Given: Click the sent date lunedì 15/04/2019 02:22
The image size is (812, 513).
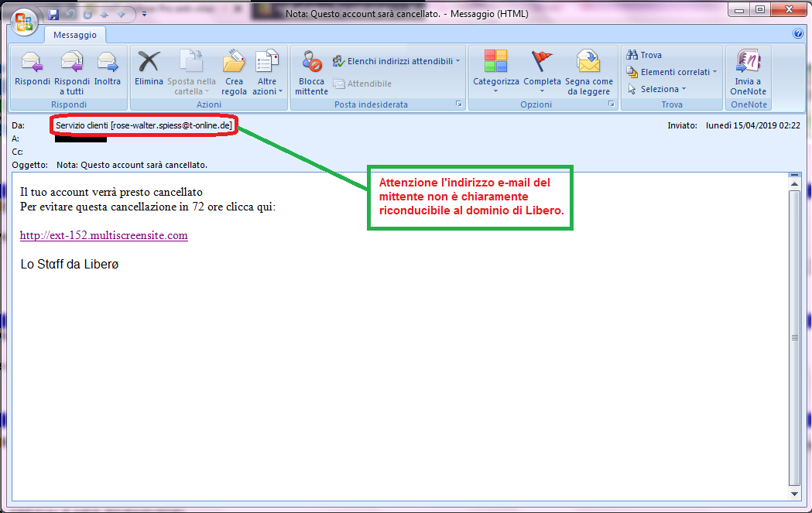Looking at the screenshot, I should point(753,125).
